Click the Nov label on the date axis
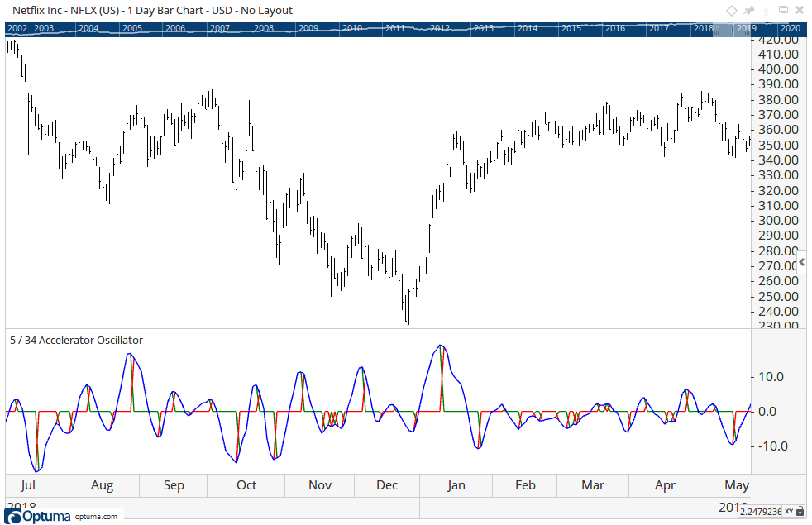Viewport: 812px width, 525px height. (x=320, y=485)
